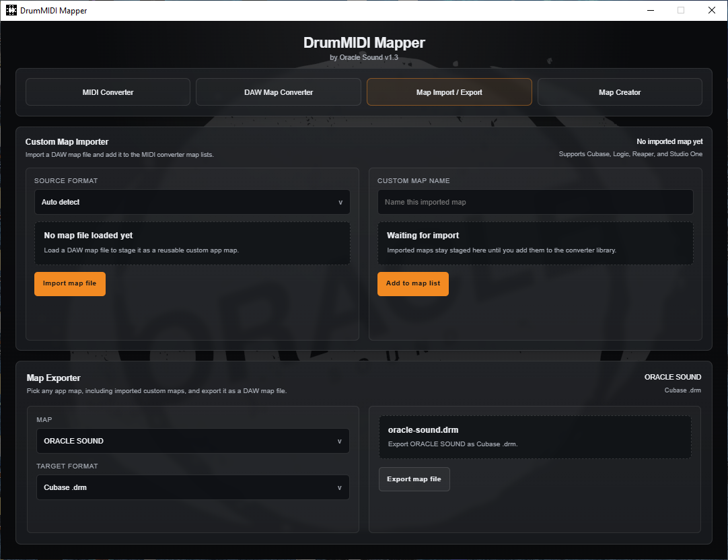Maximize the DrumMIDI Mapper window
This screenshot has height=560, width=728.
click(681, 10)
